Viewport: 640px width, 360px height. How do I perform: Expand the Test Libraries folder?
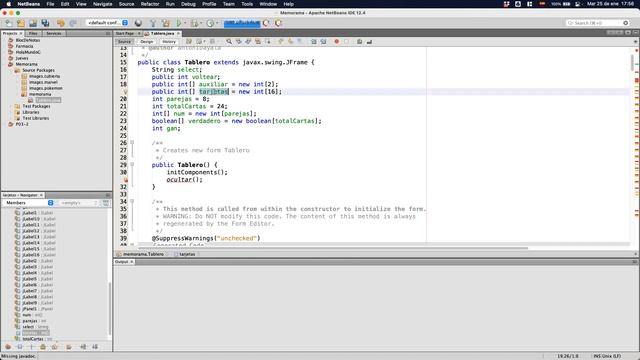11,118
